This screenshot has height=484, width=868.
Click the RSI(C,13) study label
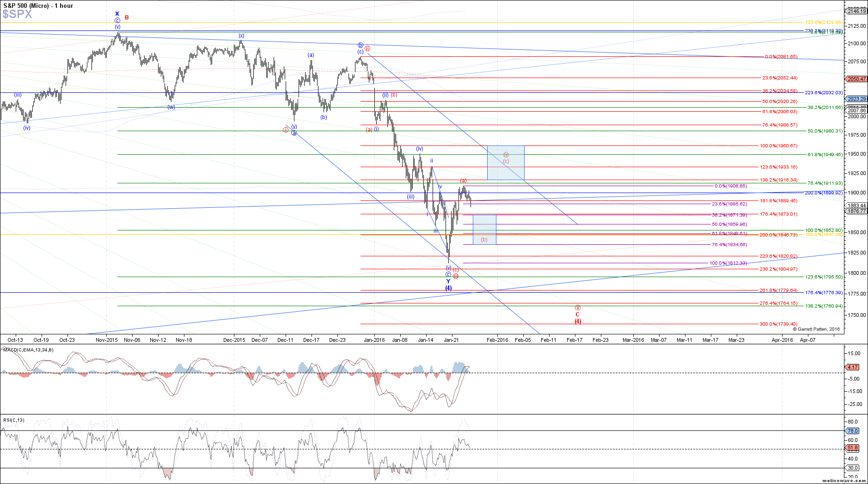pyautogui.click(x=14, y=420)
